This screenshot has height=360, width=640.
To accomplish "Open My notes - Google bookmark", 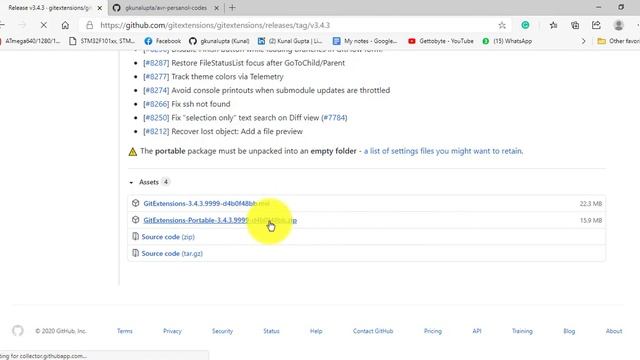I will click(x=365, y=41).
